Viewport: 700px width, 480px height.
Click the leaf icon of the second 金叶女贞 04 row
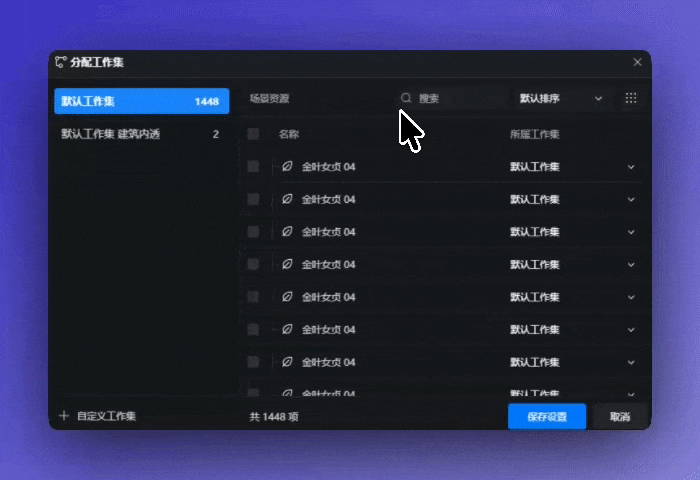click(287, 199)
